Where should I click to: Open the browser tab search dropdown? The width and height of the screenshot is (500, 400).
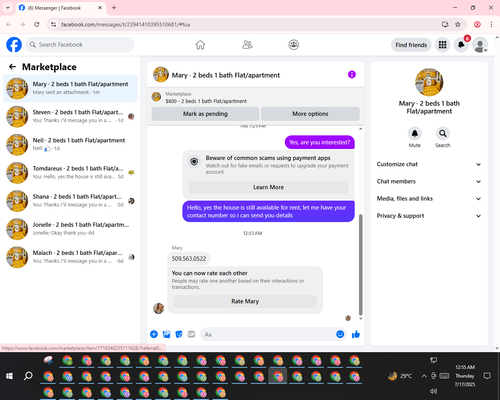[8, 7]
